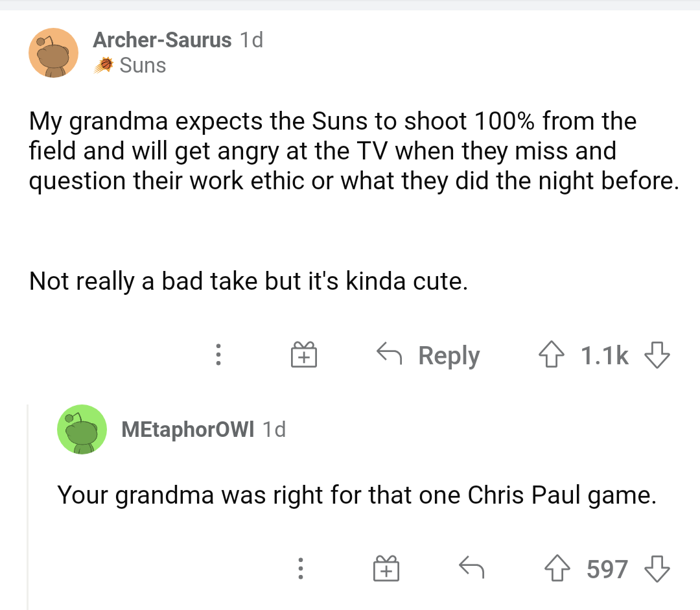Click MEtaphorOWl's green avatar
Image resolution: width=700 pixels, height=610 pixels.
pyautogui.click(x=82, y=429)
